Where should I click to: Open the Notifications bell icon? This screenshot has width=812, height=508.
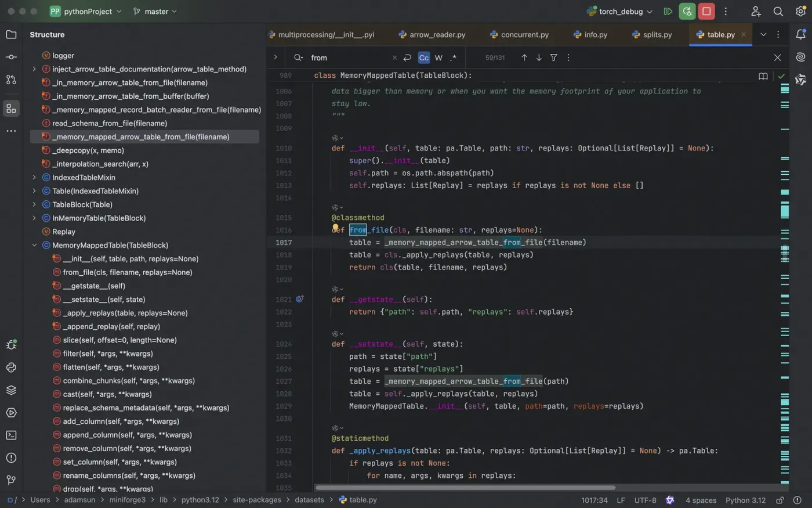pyautogui.click(x=801, y=34)
